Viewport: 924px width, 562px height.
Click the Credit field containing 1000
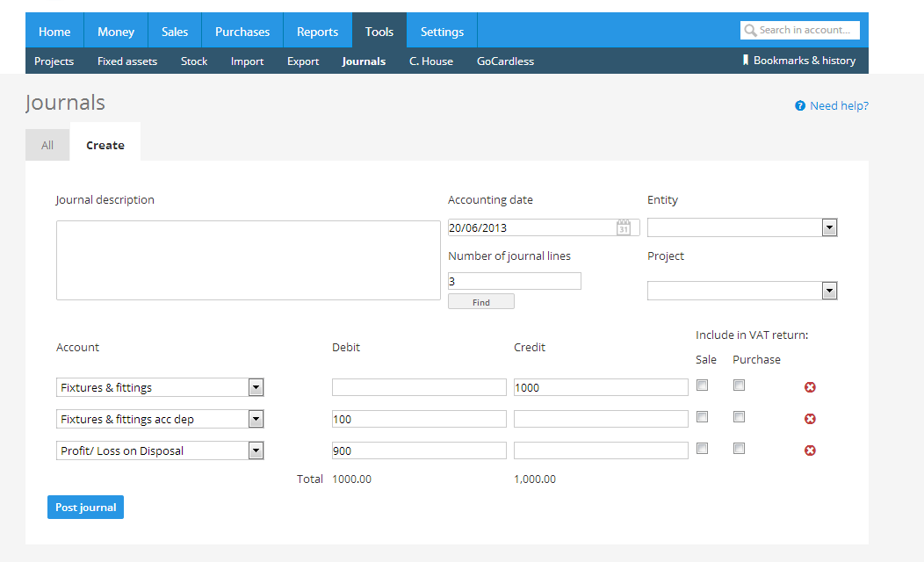pyautogui.click(x=601, y=387)
